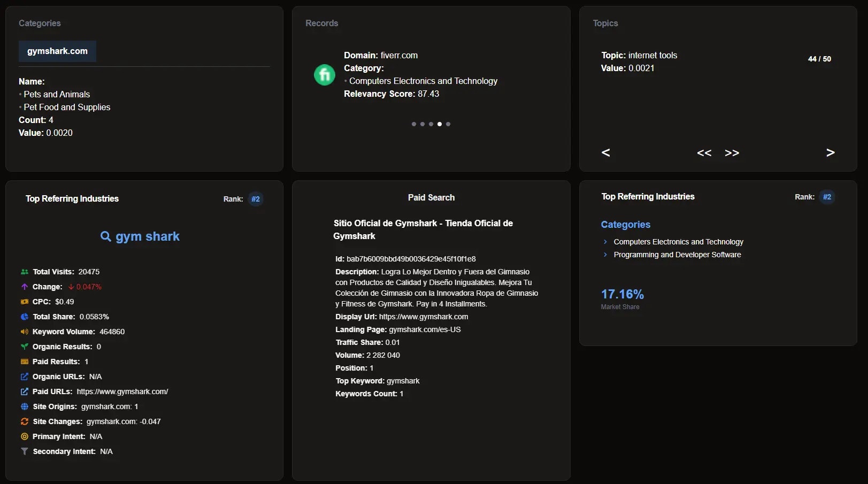The image size is (868, 484).
Task: Jump back topics with double left arrows
Action: click(x=704, y=153)
